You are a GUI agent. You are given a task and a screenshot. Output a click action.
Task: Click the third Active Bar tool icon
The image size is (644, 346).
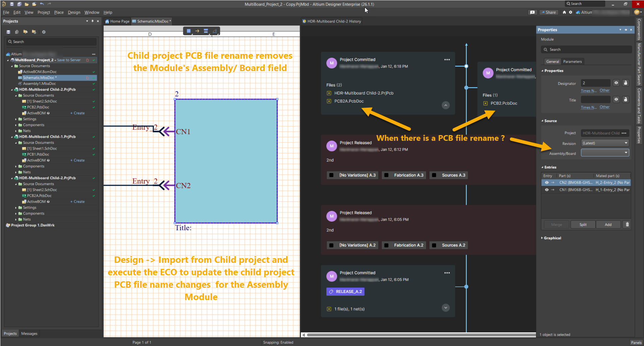tap(206, 31)
